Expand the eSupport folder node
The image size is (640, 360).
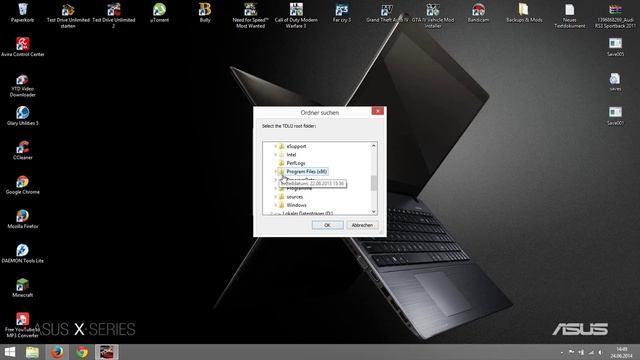276,146
